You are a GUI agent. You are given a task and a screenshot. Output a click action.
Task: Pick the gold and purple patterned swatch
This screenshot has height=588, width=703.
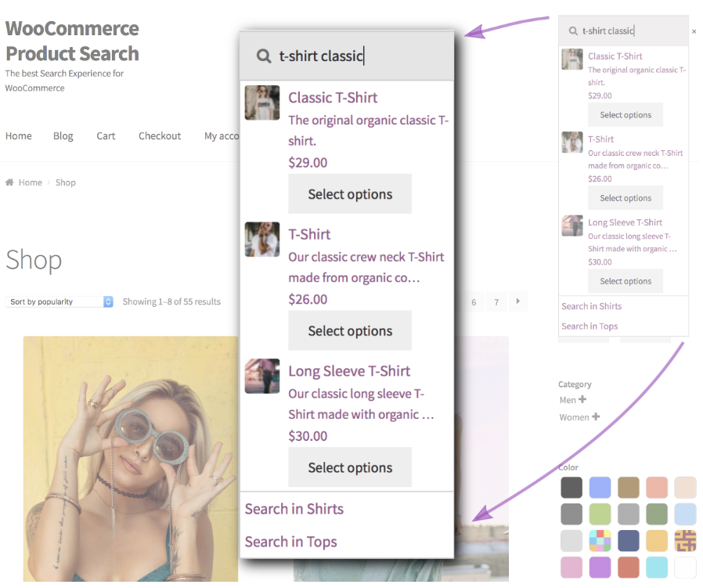686,541
